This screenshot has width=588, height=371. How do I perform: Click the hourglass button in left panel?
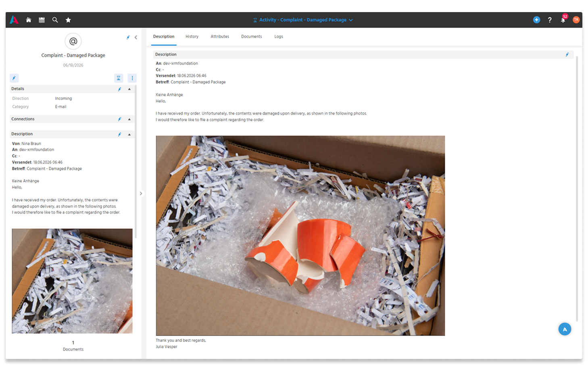[119, 78]
